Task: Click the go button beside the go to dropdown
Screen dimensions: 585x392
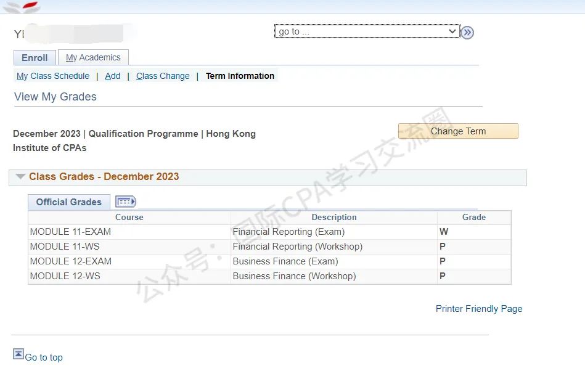Action: point(467,33)
